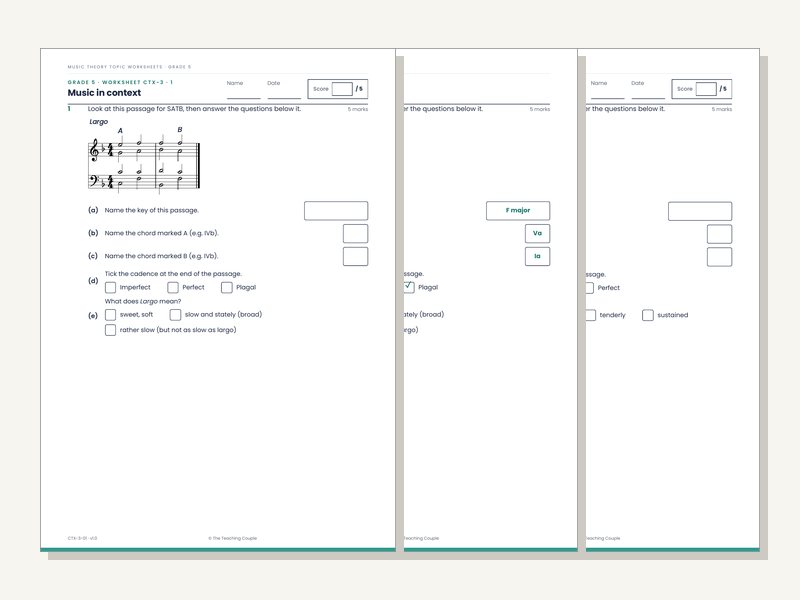Click the 'Largo' tempo marking above the score
Screen dimensions: 800x600
[x=98, y=122]
